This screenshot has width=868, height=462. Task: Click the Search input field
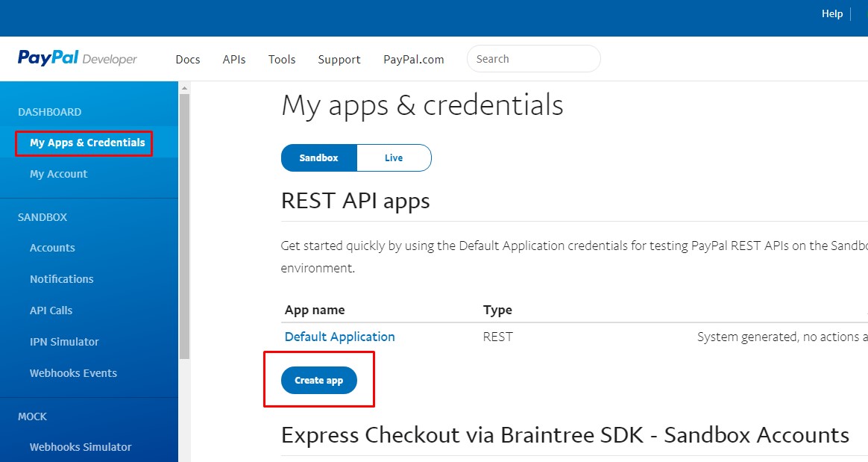(x=533, y=59)
